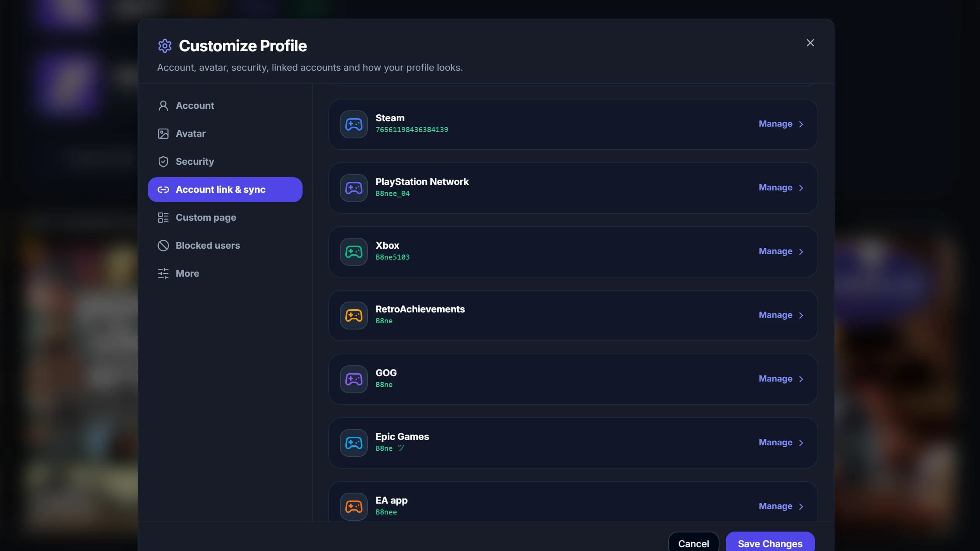
Task: Click the GOG platform name
Action: click(x=386, y=373)
